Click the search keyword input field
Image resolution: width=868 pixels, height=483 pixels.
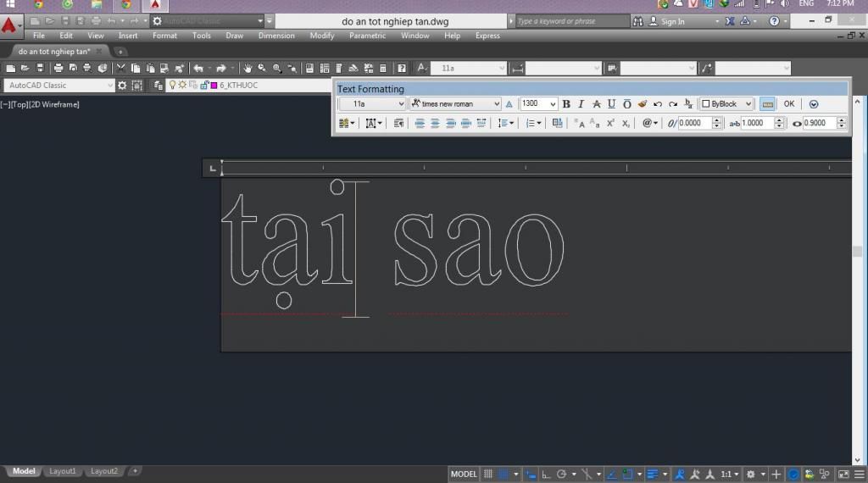coord(572,21)
